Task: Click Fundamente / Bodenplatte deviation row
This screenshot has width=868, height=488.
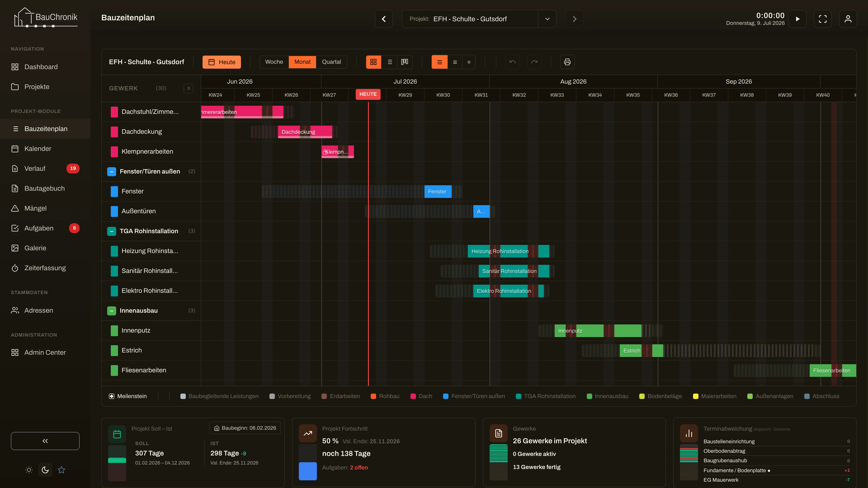Action: pyautogui.click(x=776, y=470)
